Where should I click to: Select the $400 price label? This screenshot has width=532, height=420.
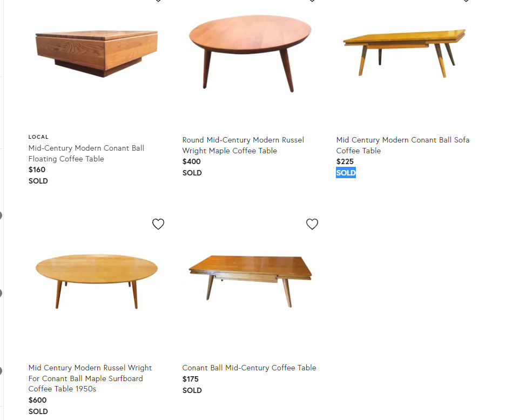pyautogui.click(x=191, y=161)
